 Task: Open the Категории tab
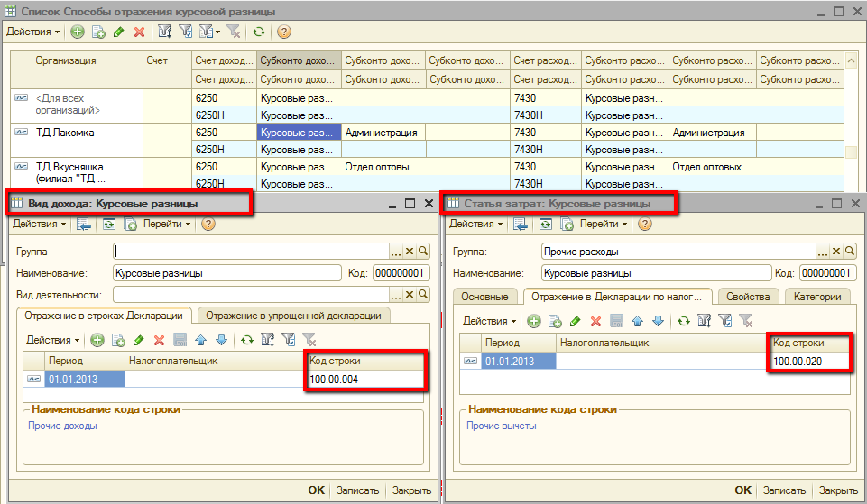(816, 297)
